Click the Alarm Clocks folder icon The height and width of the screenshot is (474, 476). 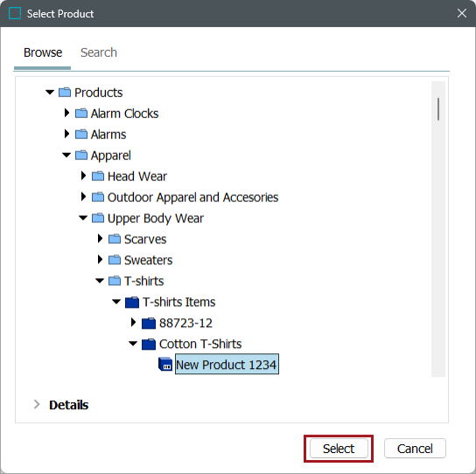pyautogui.click(x=81, y=113)
